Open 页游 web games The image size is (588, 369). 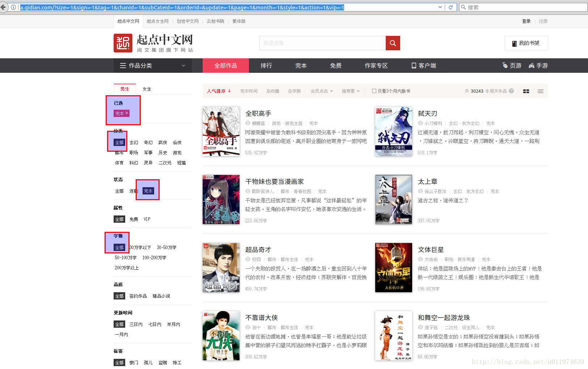pyautogui.click(x=512, y=66)
